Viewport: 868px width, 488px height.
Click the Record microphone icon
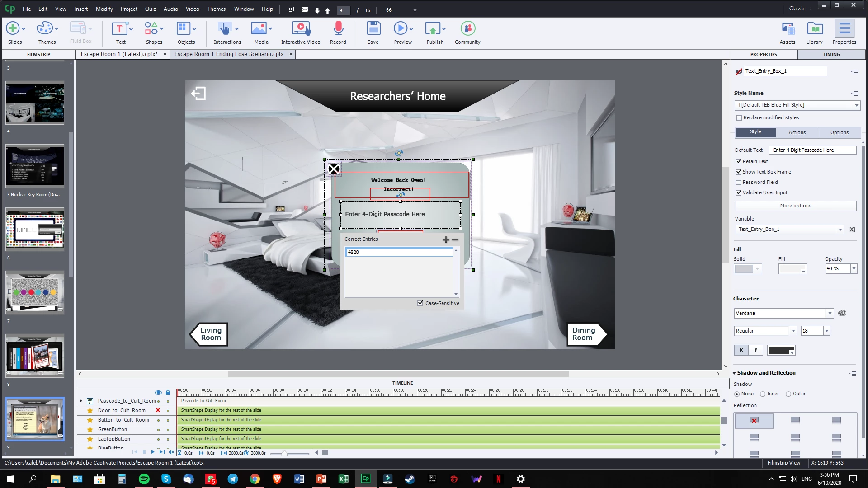point(338,29)
